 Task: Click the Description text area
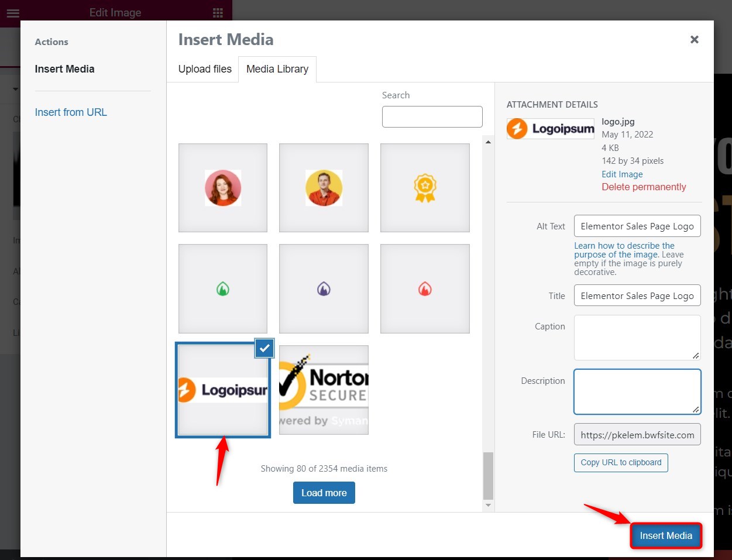[x=637, y=391]
